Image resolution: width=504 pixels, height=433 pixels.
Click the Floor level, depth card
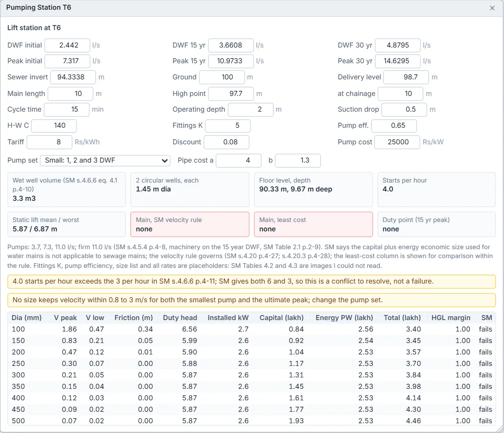313,190
